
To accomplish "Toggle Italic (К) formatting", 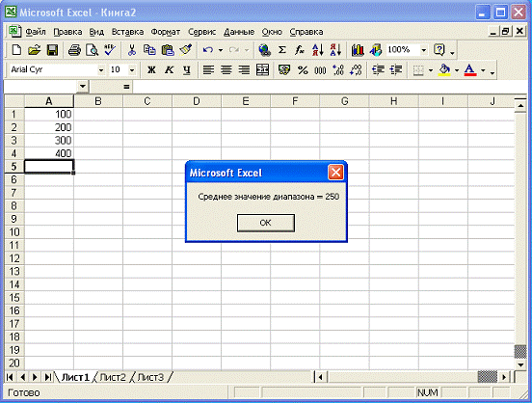I will coord(169,70).
